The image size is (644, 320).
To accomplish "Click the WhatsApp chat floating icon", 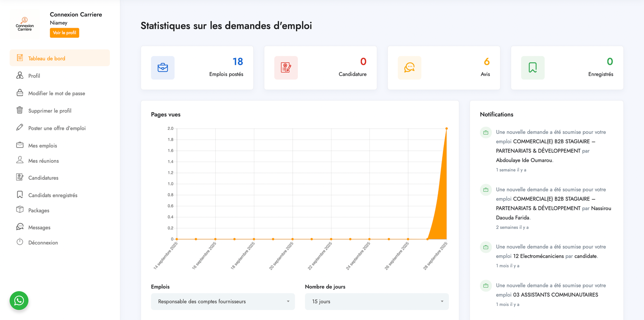I will (x=19, y=301).
